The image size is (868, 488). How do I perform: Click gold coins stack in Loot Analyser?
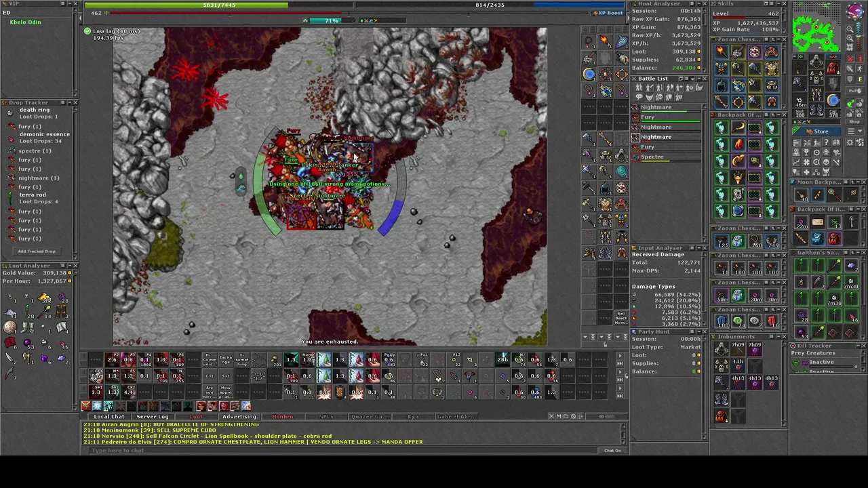(x=45, y=298)
